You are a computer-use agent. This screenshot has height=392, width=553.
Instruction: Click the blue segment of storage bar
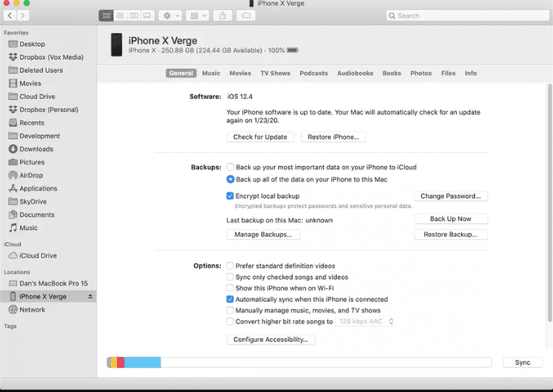143,362
